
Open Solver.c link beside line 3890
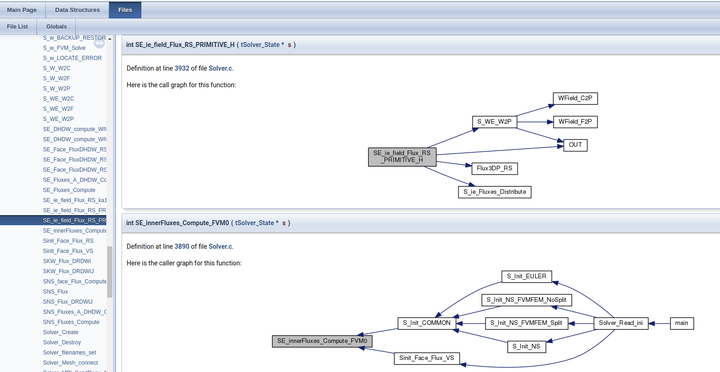tap(221, 247)
